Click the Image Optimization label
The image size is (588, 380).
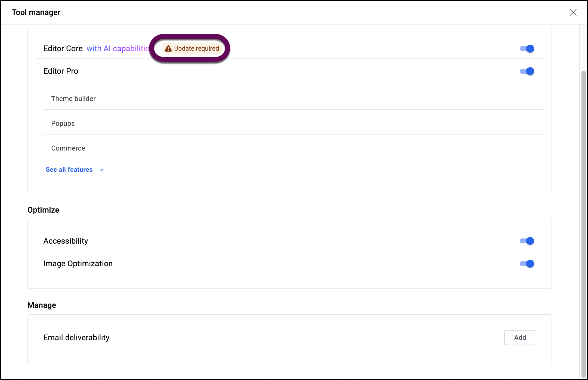click(x=78, y=263)
